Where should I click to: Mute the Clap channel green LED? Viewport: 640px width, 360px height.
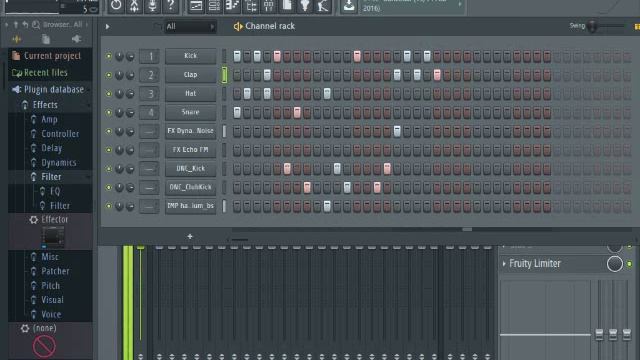click(x=109, y=75)
